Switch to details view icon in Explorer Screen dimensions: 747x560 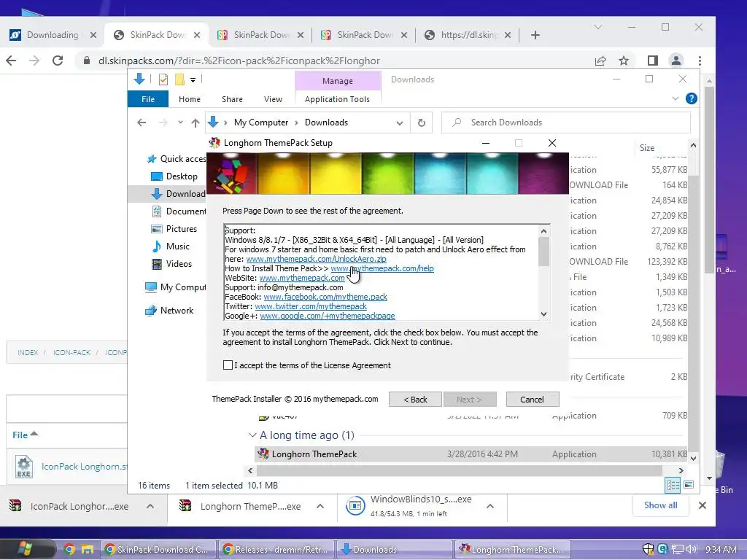point(673,485)
